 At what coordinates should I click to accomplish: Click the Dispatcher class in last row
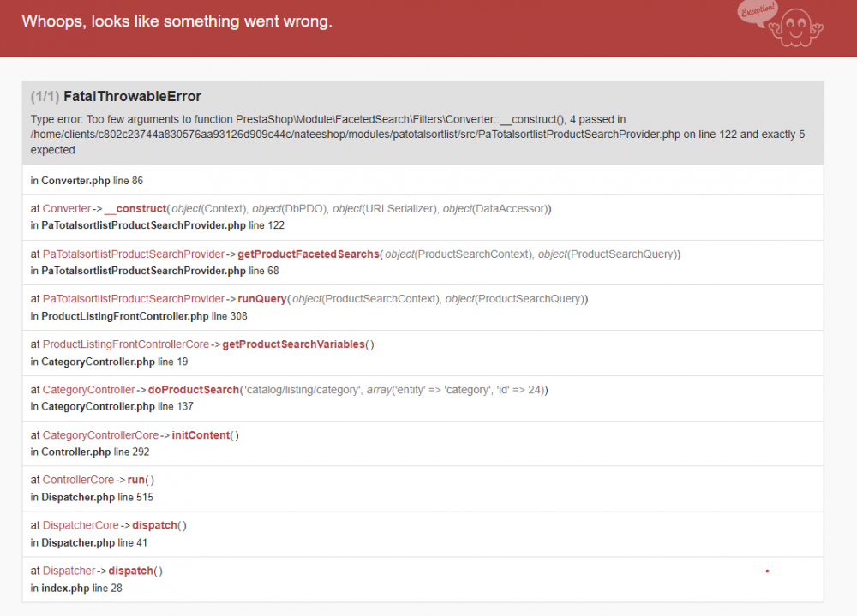pyautogui.click(x=69, y=571)
